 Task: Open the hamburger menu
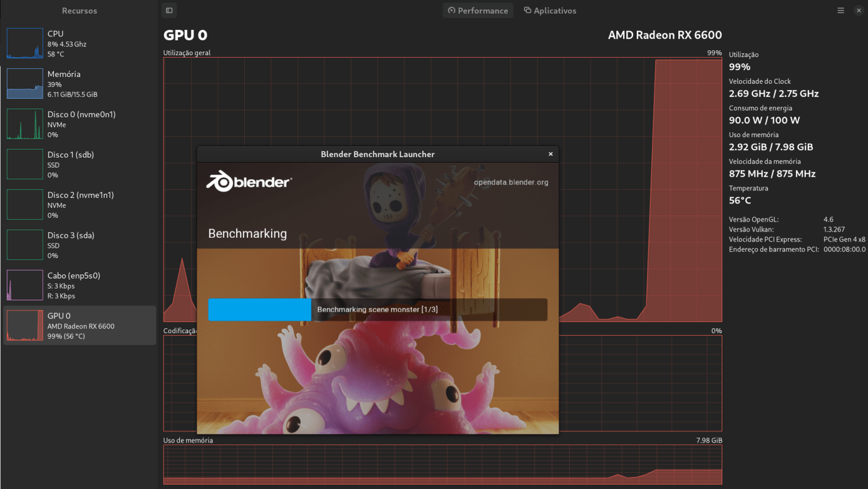(840, 10)
